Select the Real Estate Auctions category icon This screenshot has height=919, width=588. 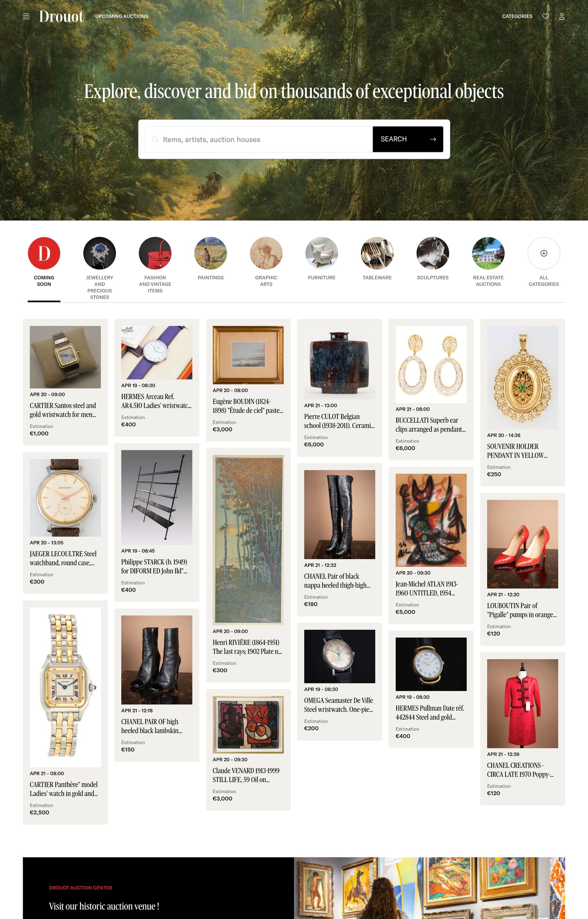coord(488,253)
